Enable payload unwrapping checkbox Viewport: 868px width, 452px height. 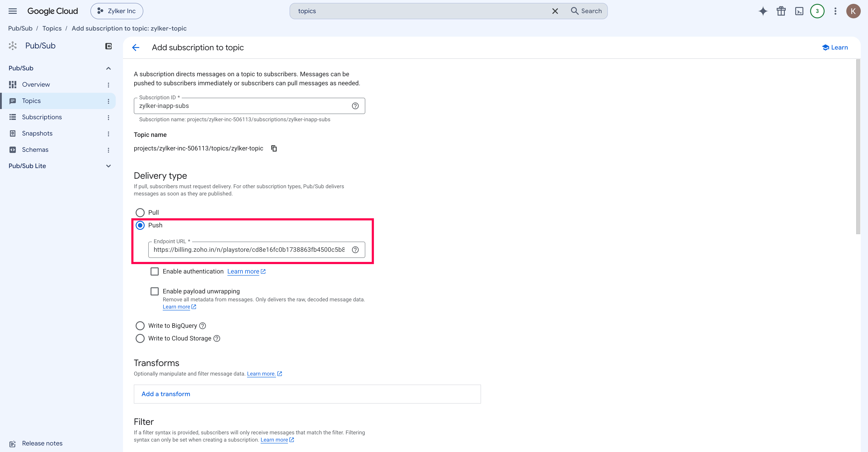point(154,291)
